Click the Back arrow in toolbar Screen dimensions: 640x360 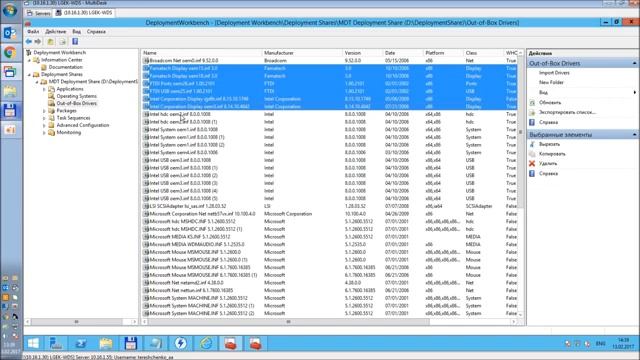click(x=28, y=41)
